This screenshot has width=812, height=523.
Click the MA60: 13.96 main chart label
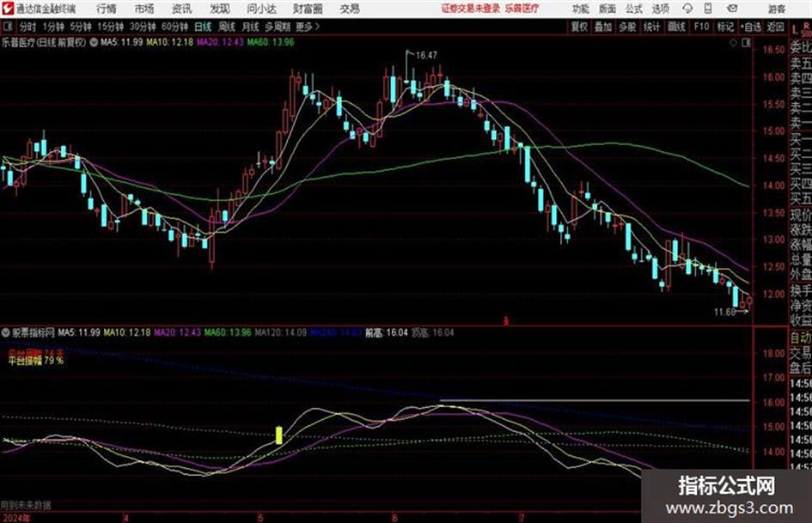tap(271, 42)
